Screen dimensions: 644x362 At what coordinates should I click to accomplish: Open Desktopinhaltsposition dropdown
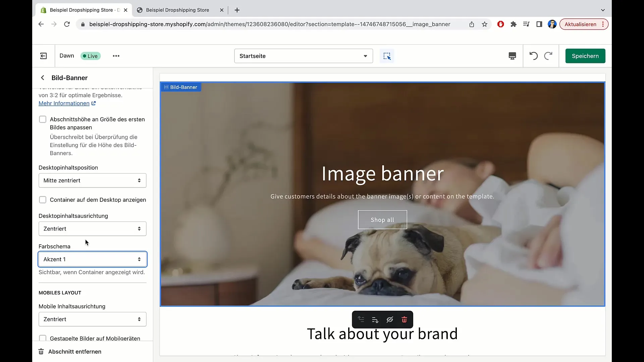coord(92,180)
